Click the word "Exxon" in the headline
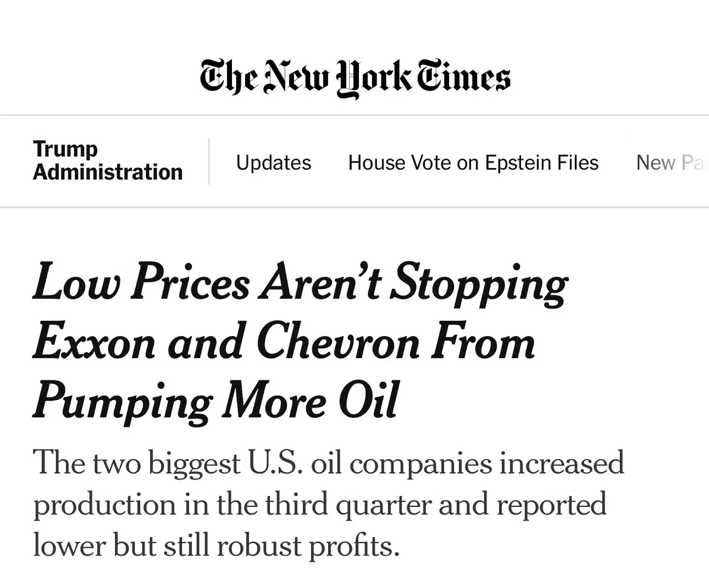 (x=94, y=343)
